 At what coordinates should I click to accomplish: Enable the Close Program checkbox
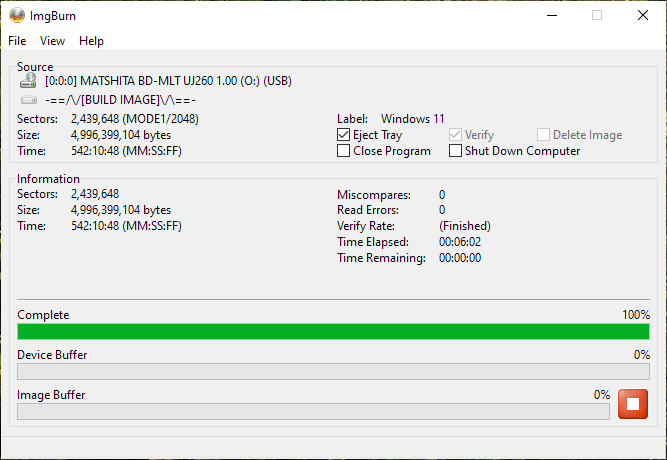click(x=344, y=151)
